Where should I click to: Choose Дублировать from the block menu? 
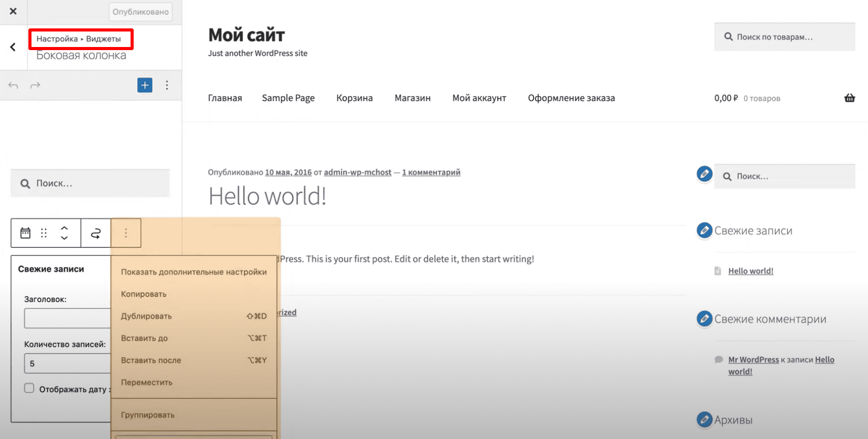tap(194, 317)
